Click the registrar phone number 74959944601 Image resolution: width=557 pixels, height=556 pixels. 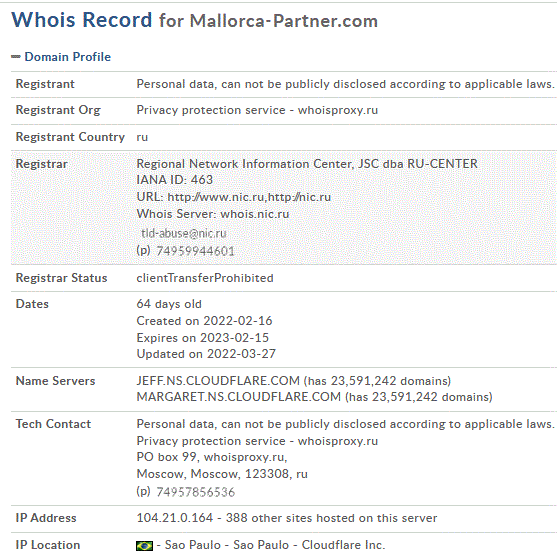coord(195,251)
